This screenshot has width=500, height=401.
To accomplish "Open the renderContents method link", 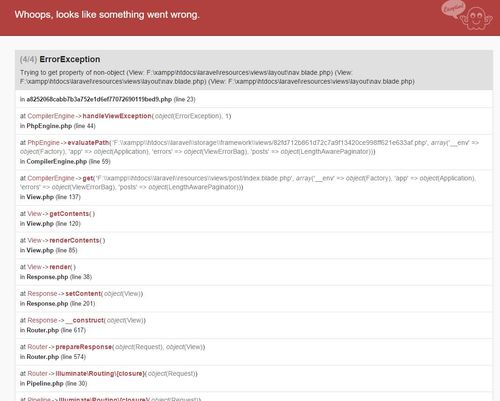I will click(x=74, y=240).
